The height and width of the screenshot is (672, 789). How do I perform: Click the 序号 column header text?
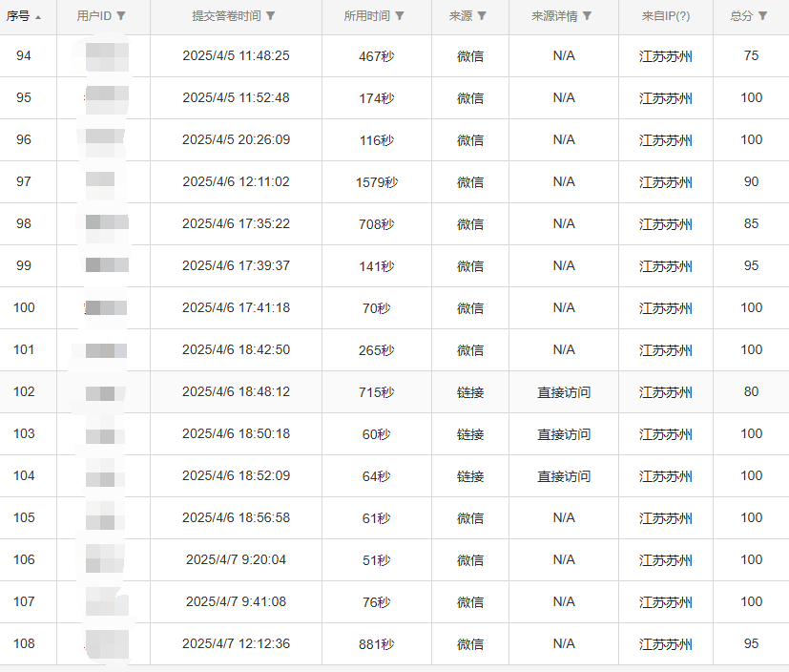(18, 16)
